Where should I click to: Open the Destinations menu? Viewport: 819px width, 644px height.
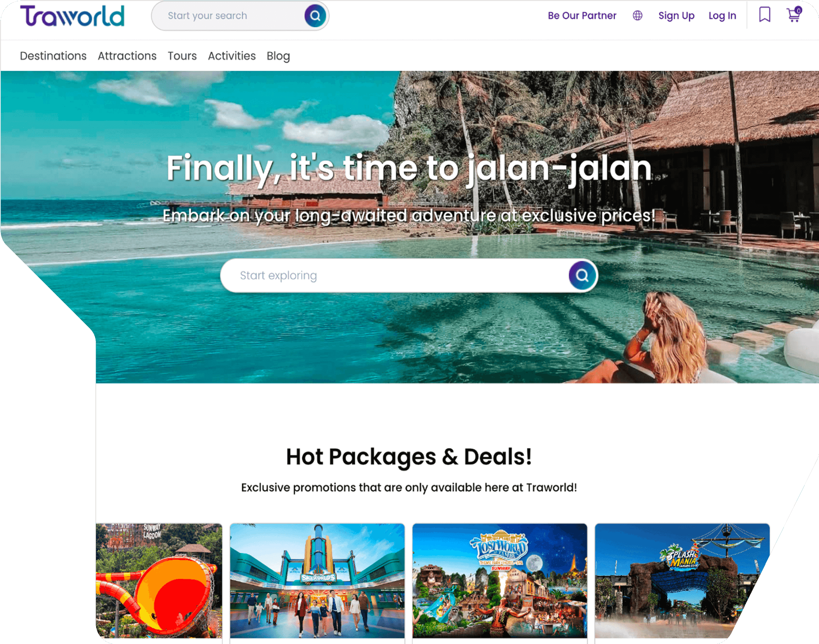[53, 56]
